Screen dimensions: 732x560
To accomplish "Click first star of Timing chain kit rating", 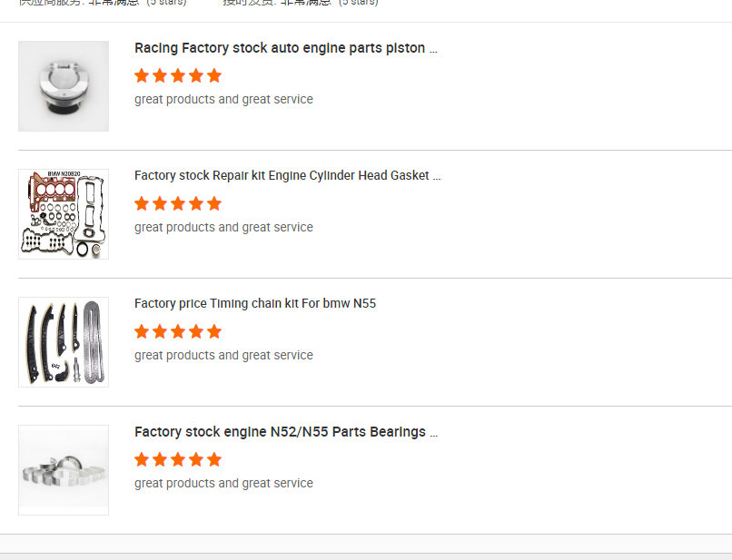I will coord(142,331).
